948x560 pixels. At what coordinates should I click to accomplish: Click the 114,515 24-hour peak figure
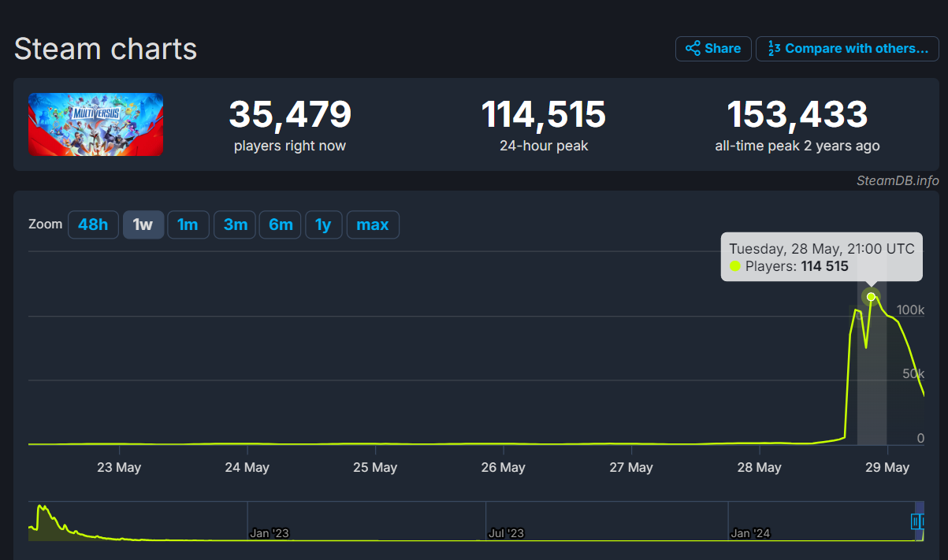(x=544, y=115)
